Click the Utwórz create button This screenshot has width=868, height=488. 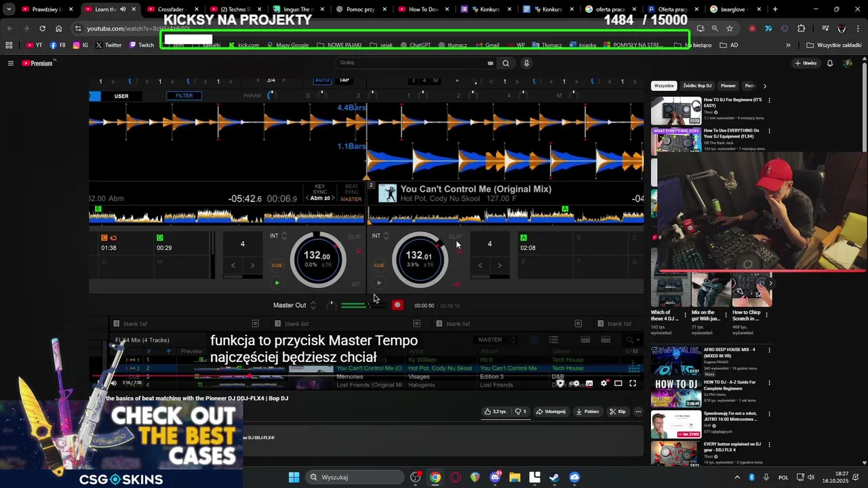coord(806,63)
